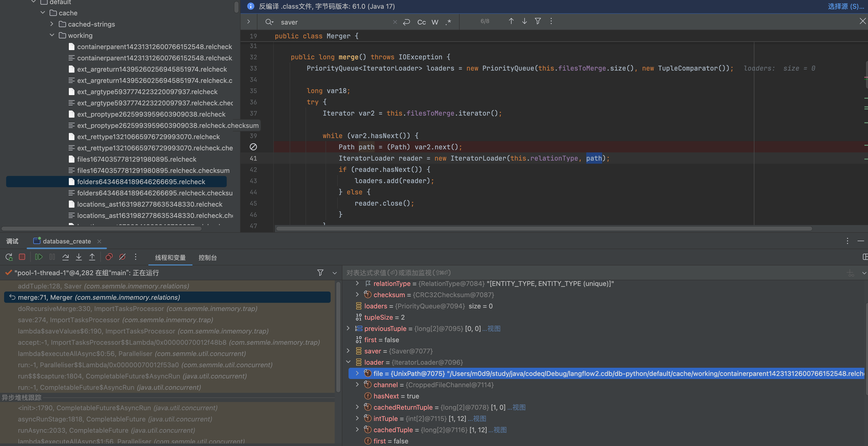Filter frames in thread panel
This screenshot has width=868, height=446.
(x=320, y=273)
